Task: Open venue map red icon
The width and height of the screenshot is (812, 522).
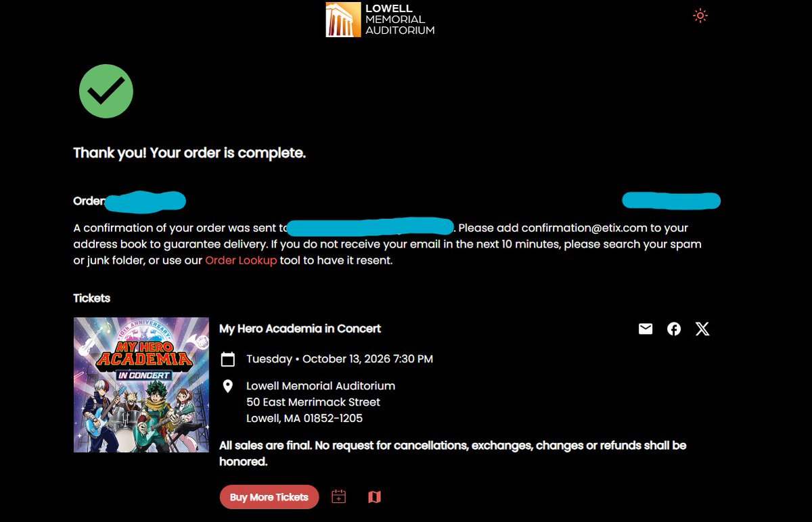Action: (374, 497)
